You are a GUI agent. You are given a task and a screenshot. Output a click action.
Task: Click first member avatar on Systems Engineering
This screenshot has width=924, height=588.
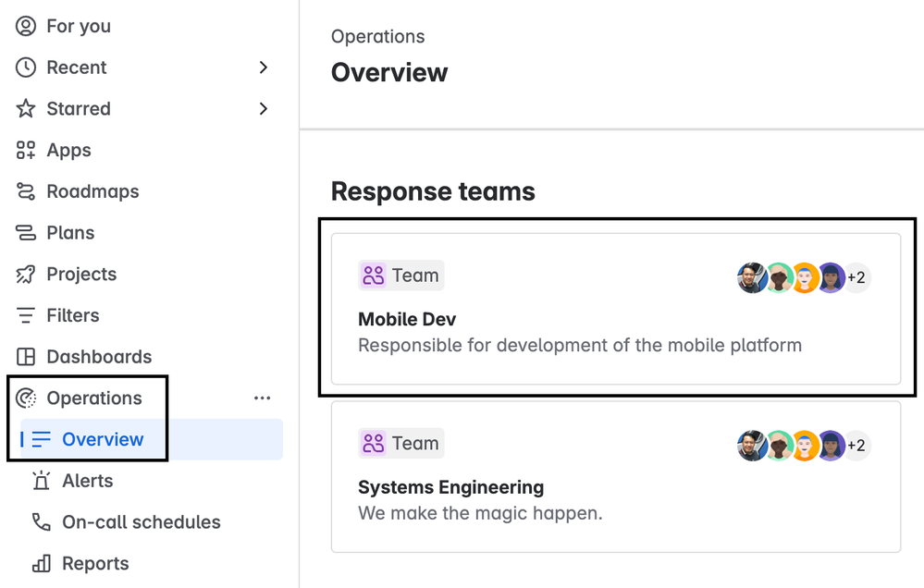coord(752,446)
